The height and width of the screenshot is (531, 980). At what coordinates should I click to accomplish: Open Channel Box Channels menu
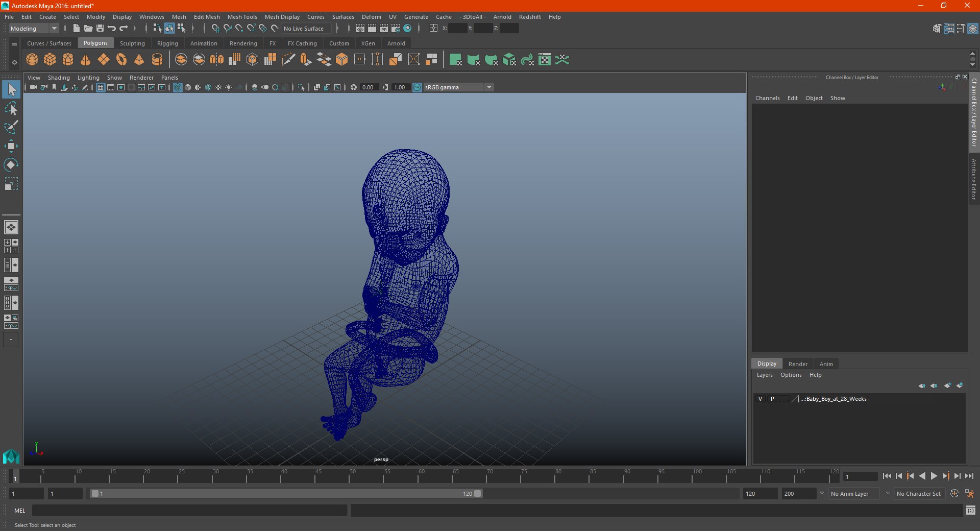pos(767,98)
